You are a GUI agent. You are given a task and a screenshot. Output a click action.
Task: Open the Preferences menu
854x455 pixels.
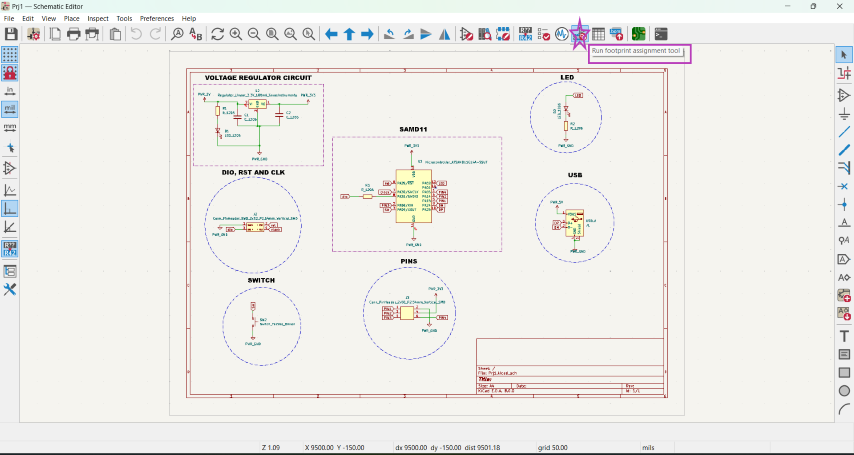[157, 18]
